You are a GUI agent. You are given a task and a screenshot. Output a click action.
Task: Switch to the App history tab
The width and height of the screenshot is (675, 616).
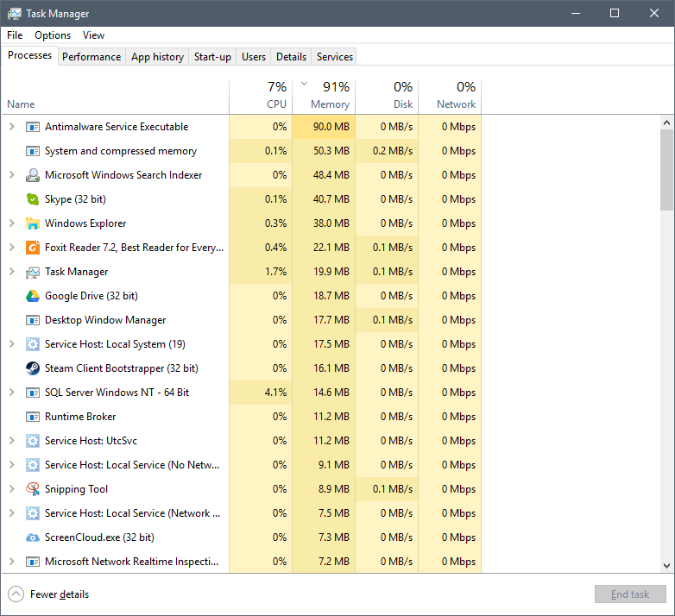tap(157, 57)
